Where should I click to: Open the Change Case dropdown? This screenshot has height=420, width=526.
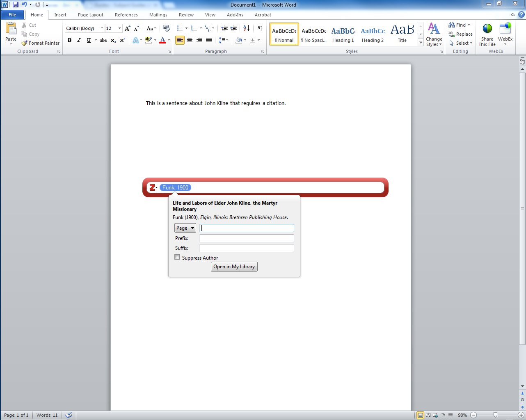pos(151,28)
